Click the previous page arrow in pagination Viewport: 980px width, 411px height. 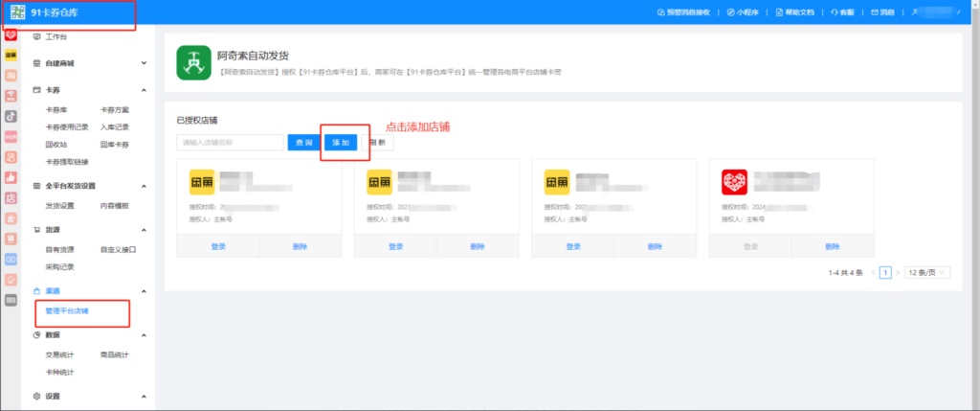point(873,273)
